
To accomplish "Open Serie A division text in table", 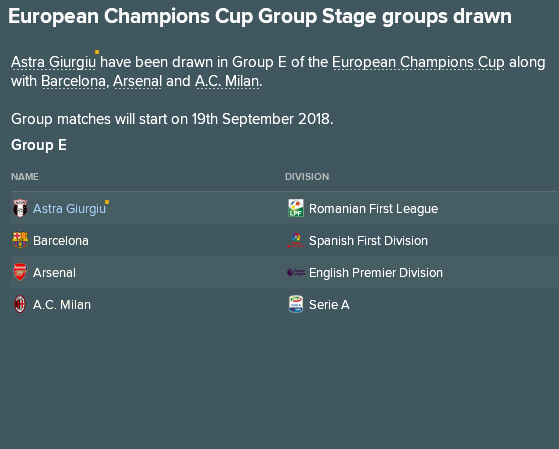I will (x=329, y=305).
